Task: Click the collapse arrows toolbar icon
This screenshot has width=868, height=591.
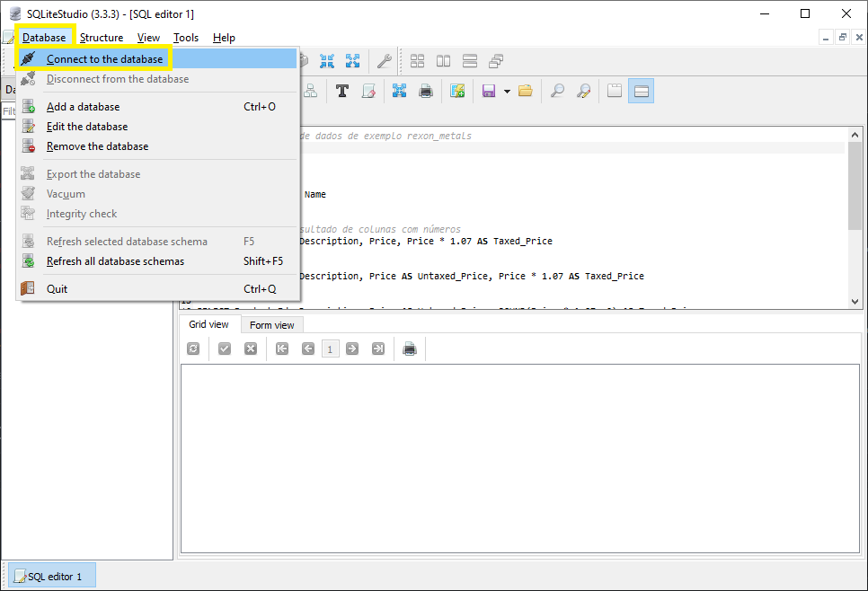Action: (326, 61)
